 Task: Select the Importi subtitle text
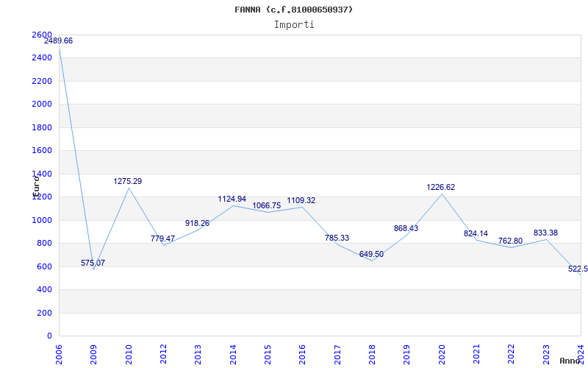pos(294,25)
